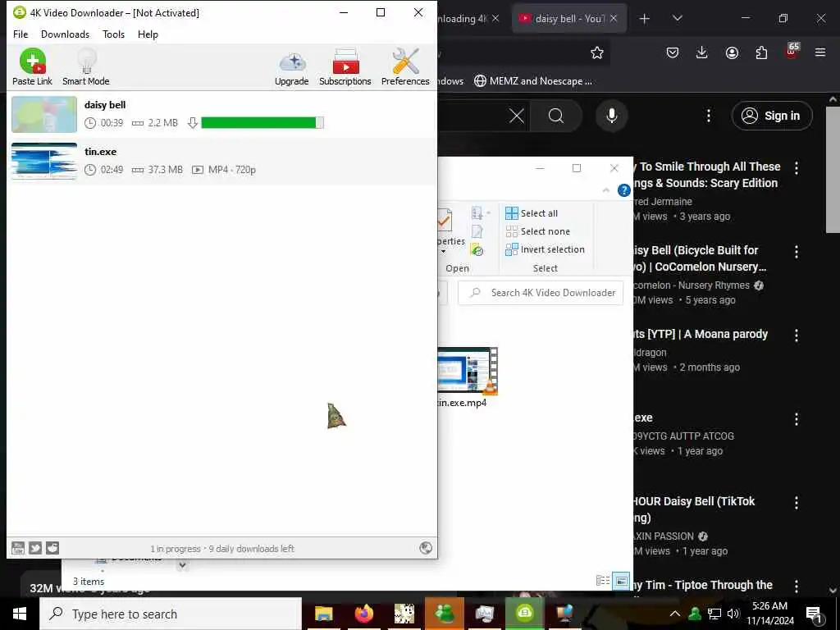Click Select all in File Explorer

click(x=532, y=213)
